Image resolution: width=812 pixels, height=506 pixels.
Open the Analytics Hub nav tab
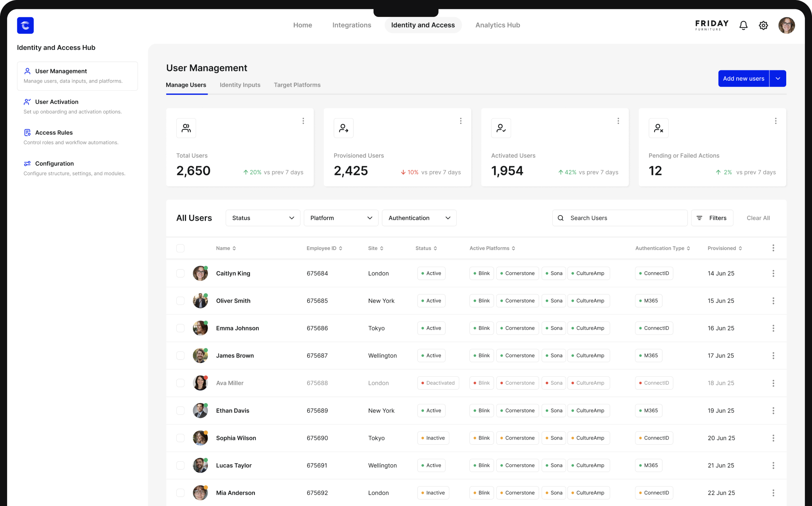[497, 25]
